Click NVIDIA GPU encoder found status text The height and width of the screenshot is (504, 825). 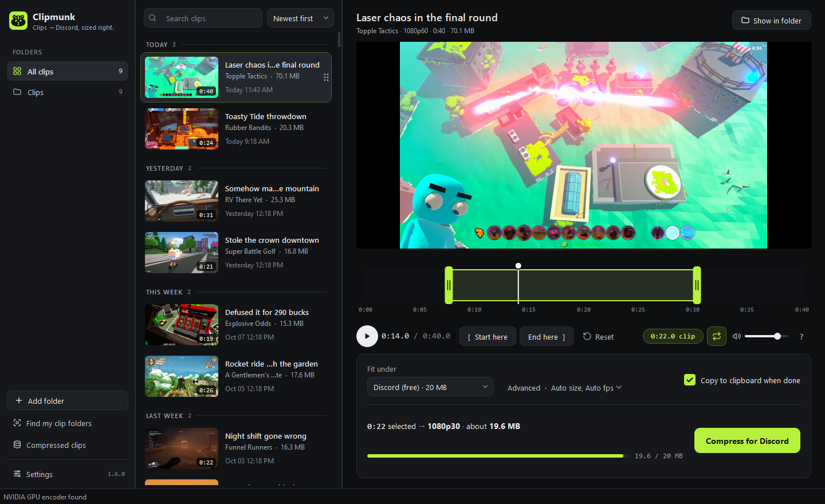coord(45,497)
